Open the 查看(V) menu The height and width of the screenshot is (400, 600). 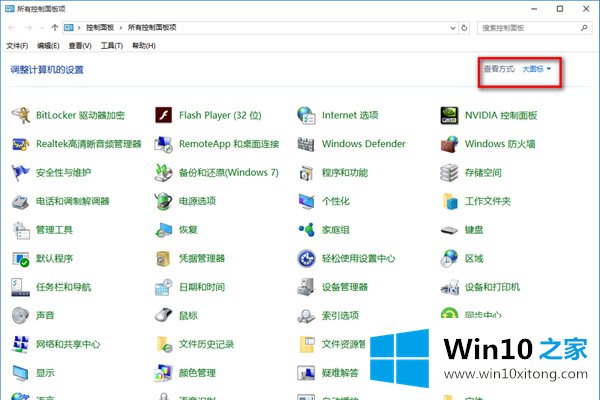click(x=80, y=46)
